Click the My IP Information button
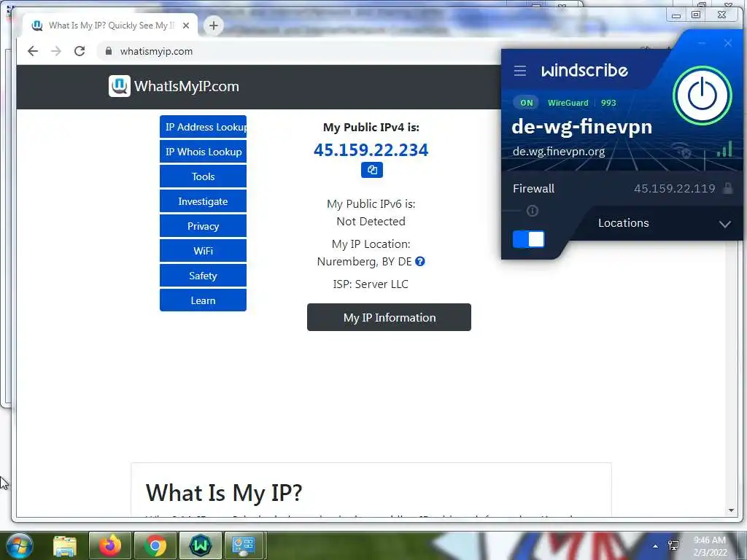 pos(389,318)
